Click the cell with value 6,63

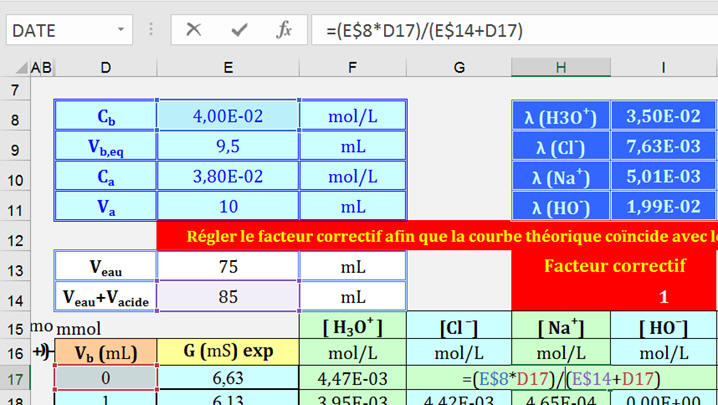pos(228,379)
